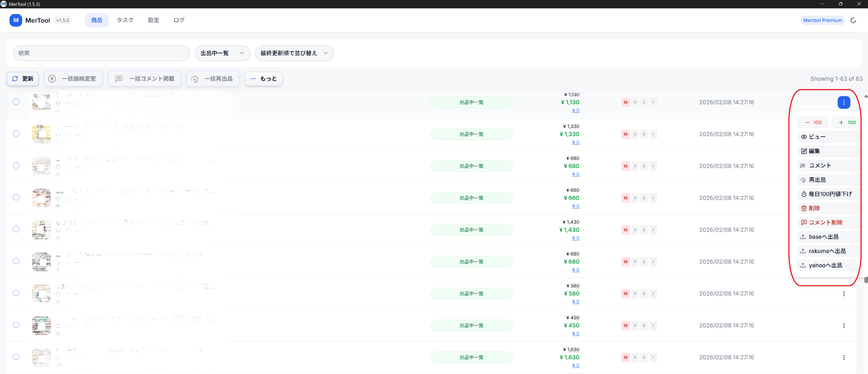Decrease price with the −100 button
Image resolution: width=868 pixels, height=374 pixels.
tap(813, 122)
